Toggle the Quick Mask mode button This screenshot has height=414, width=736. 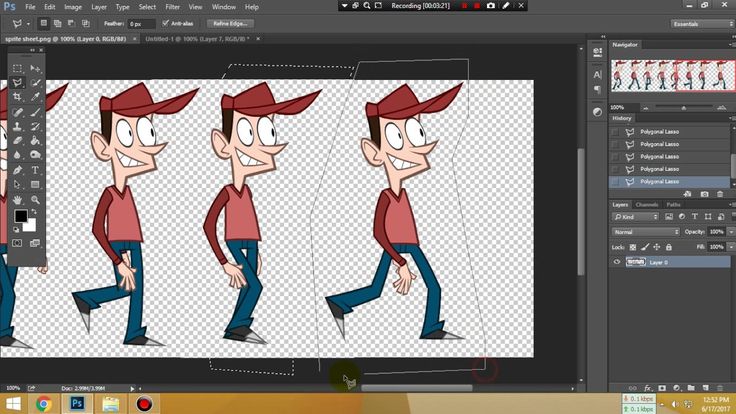pos(18,243)
